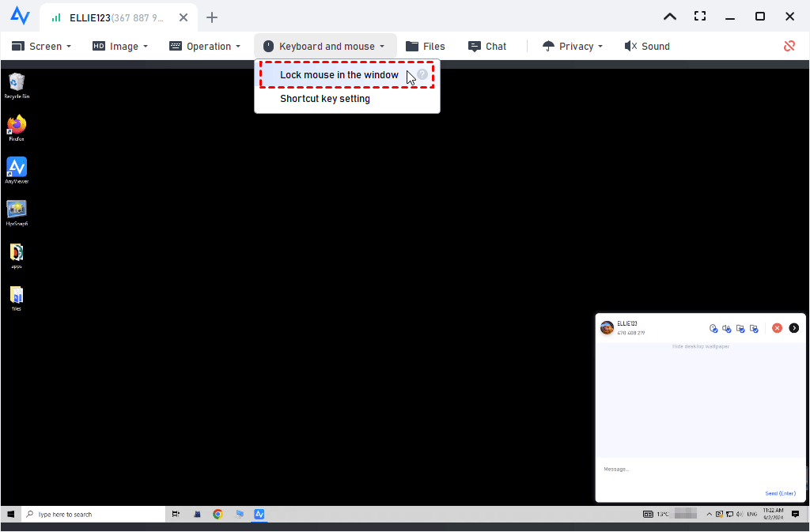This screenshot has height=532, width=810.
Task: Toggle mouse control permission in chat panel
Action: click(x=713, y=328)
